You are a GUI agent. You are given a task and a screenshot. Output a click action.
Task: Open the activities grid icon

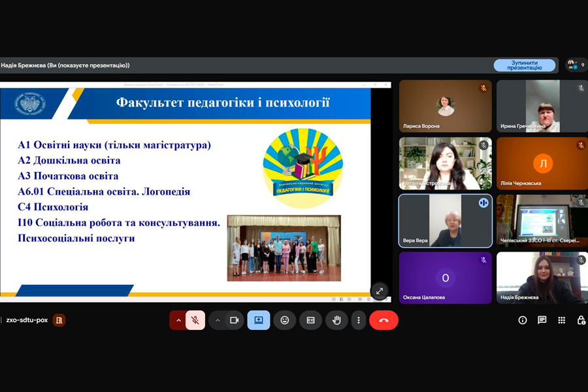pos(561,320)
